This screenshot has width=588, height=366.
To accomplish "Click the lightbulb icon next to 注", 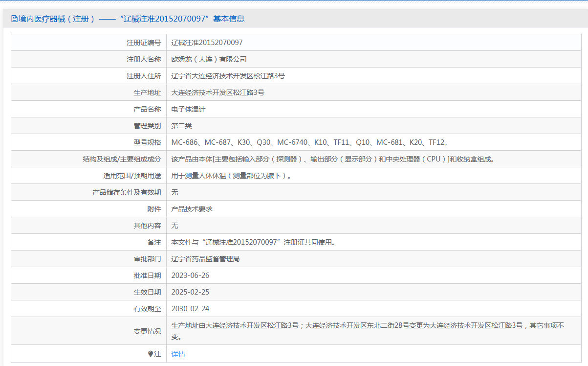I will tap(151, 354).
